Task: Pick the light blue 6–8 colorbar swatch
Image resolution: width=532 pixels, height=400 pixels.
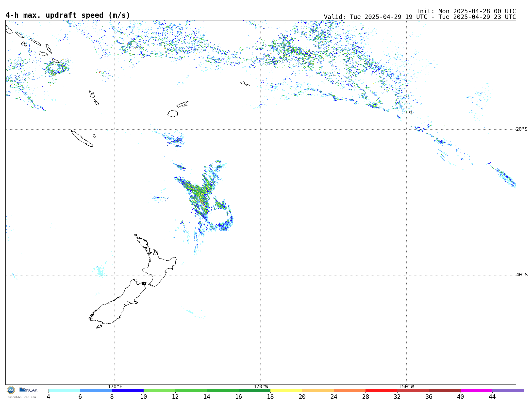Action: coord(96,391)
